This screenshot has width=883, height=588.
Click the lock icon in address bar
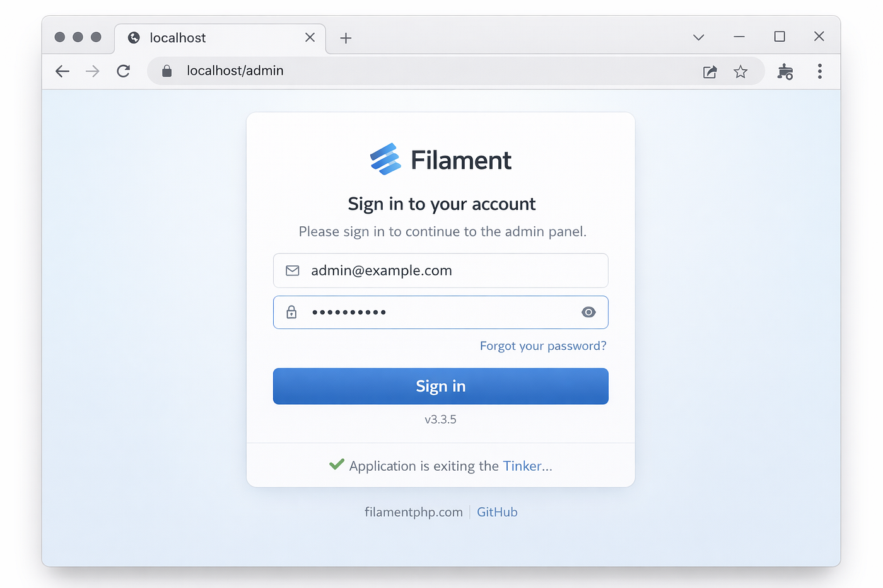167,71
